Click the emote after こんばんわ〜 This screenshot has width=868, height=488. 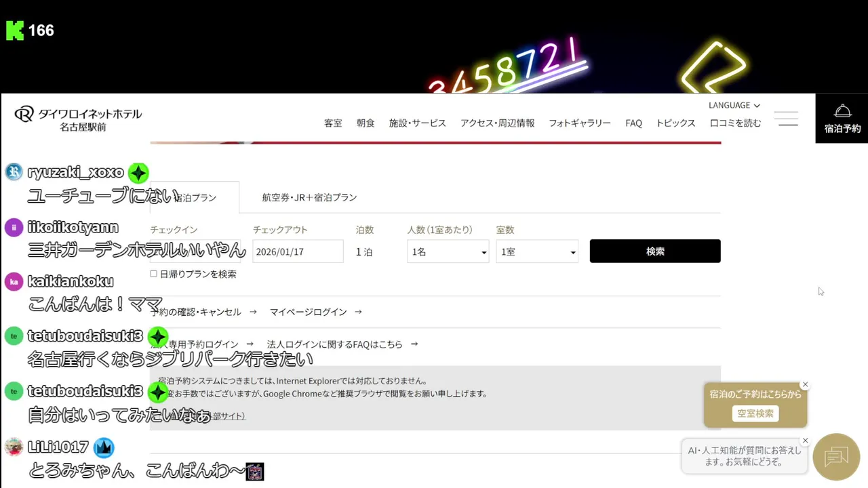pyautogui.click(x=254, y=472)
